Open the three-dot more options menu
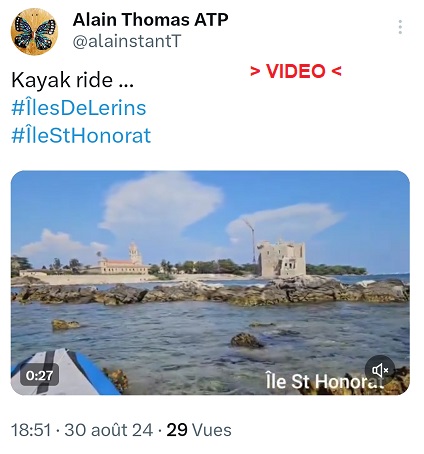The height and width of the screenshot is (454, 424). pyautogui.click(x=400, y=27)
